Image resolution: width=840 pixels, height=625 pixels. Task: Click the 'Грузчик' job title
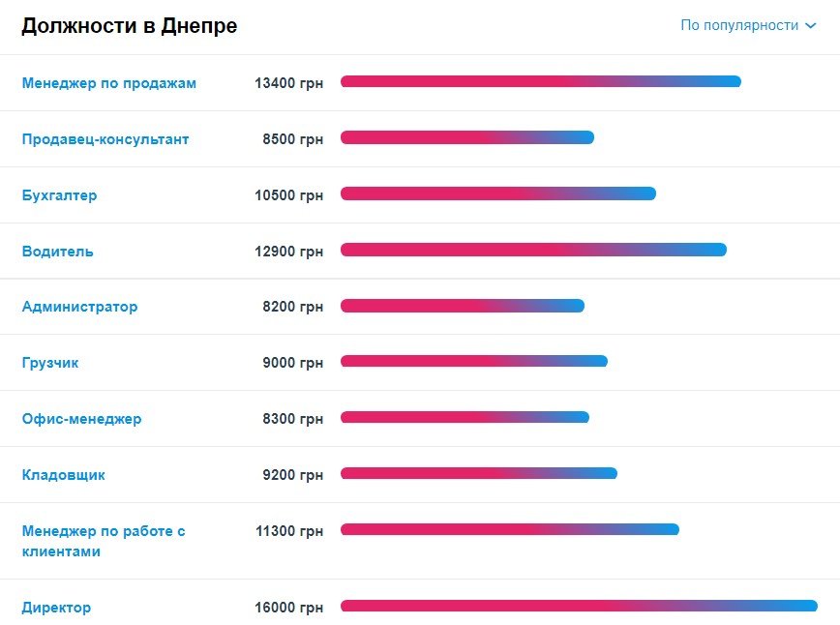(50, 363)
